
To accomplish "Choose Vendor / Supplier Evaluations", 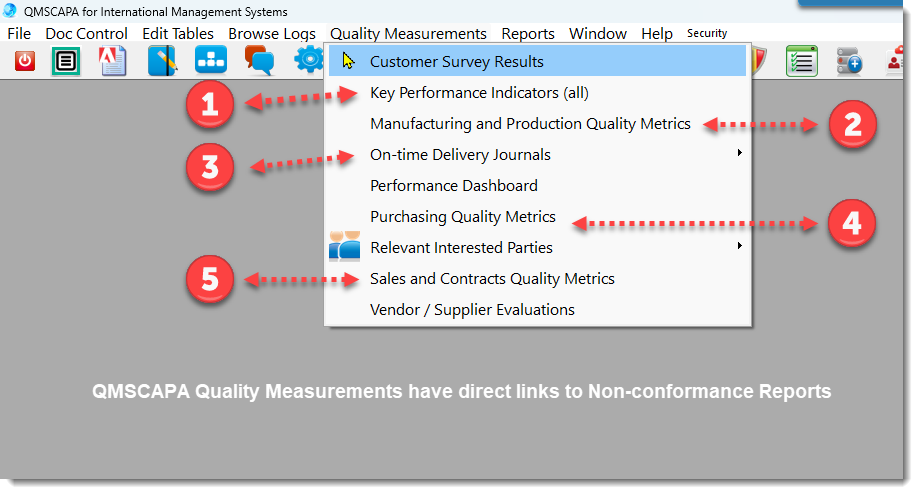I will click(x=537, y=310).
